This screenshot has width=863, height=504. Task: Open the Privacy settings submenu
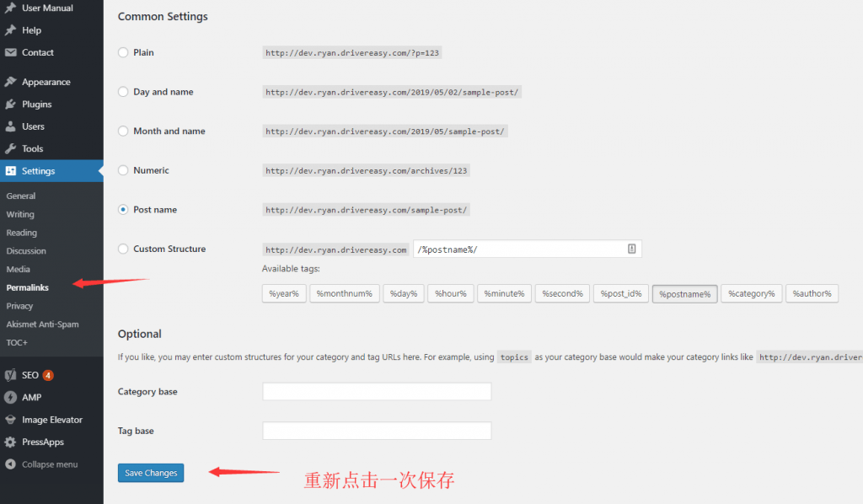[x=20, y=306]
